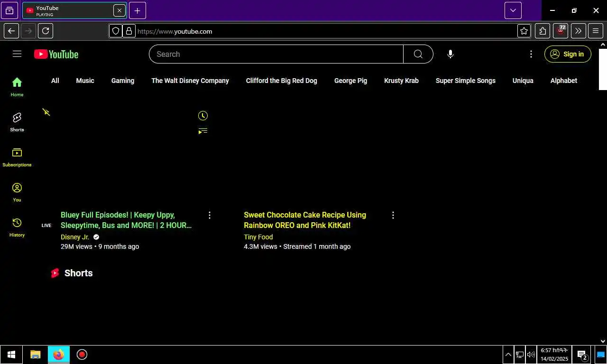Viewport: 607px width, 364px height.
Task: Click the tracking protection shield icon
Action: [x=116, y=31]
